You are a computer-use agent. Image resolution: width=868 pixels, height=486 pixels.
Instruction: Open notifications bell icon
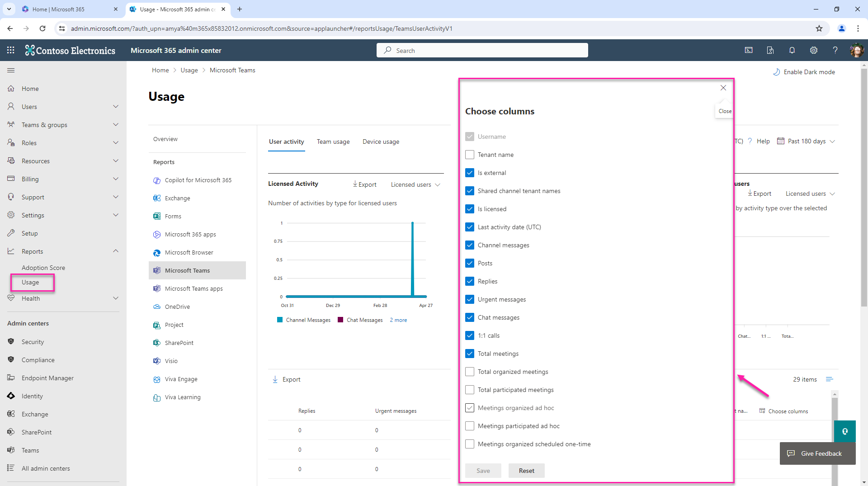[792, 50]
